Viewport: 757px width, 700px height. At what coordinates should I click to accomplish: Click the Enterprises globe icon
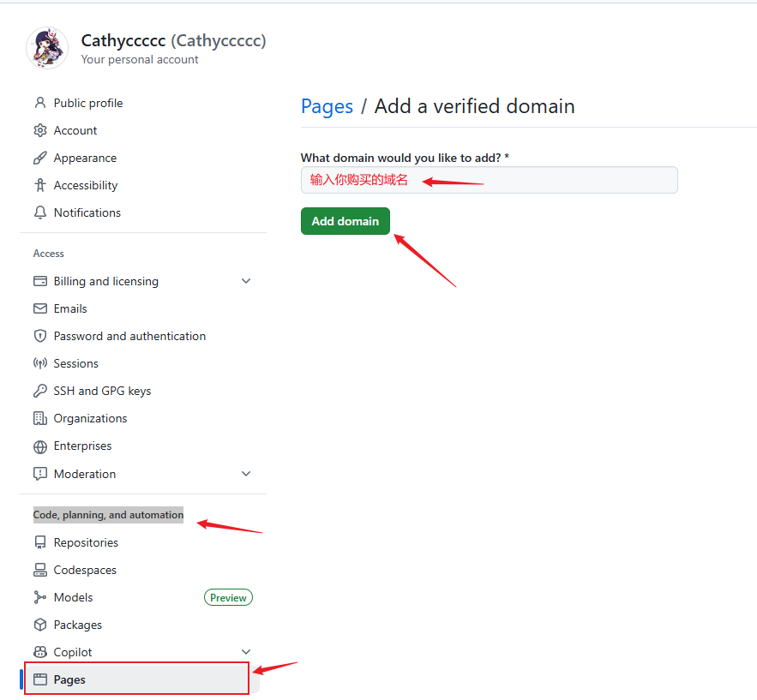(x=39, y=446)
